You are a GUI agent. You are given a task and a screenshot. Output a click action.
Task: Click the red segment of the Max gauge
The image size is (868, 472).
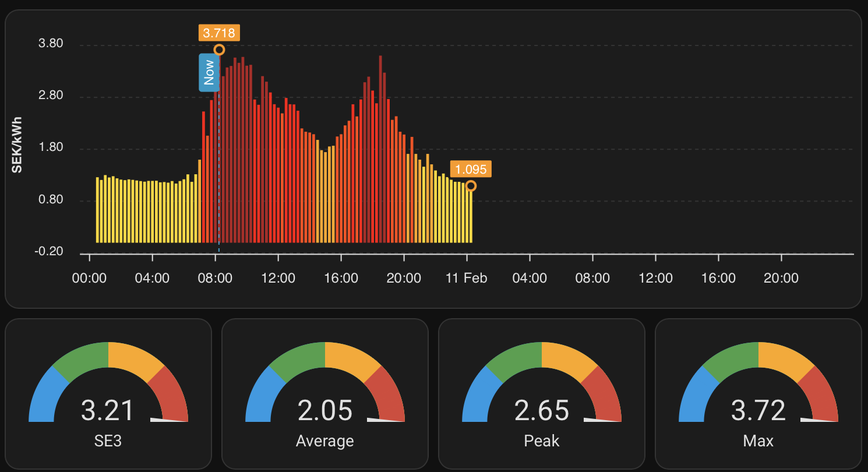pyautogui.click(x=821, y=393)
